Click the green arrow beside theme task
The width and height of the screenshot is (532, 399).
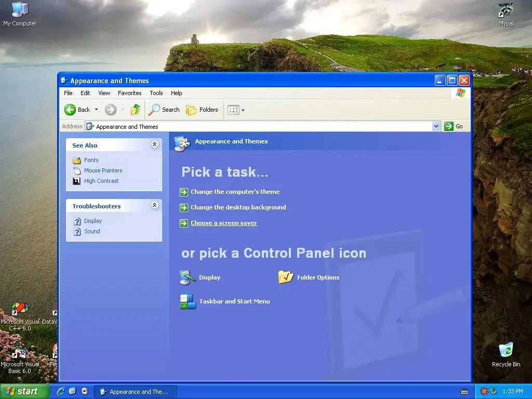tap(184, 192)
